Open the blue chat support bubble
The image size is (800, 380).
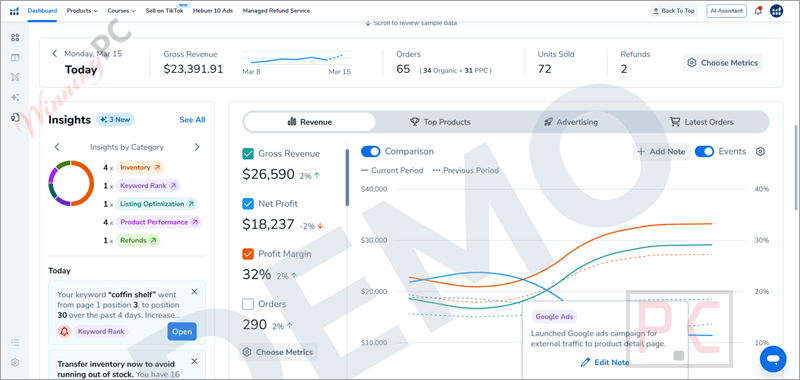click(x=773, y=359)
